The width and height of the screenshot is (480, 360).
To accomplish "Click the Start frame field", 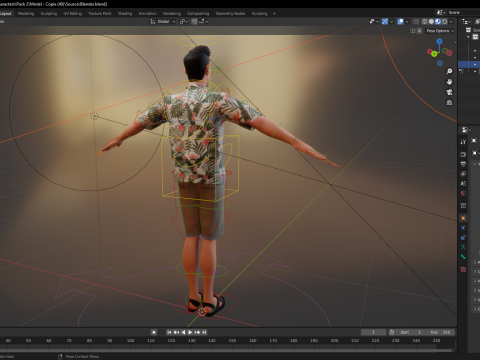I will point(411,332).
